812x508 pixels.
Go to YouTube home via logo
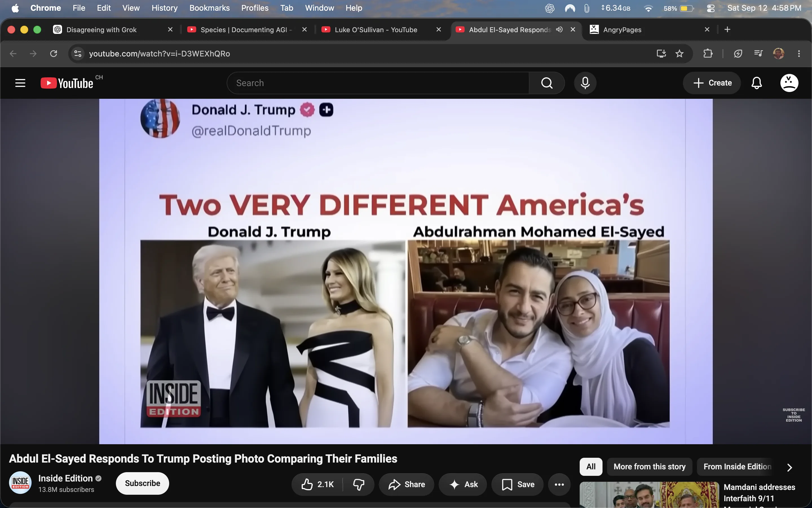click(x=67, y=83)
